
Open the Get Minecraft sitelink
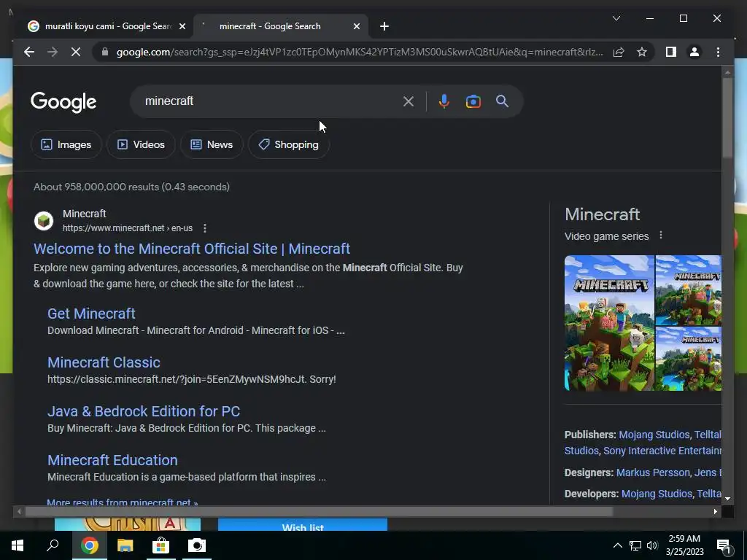91,314
